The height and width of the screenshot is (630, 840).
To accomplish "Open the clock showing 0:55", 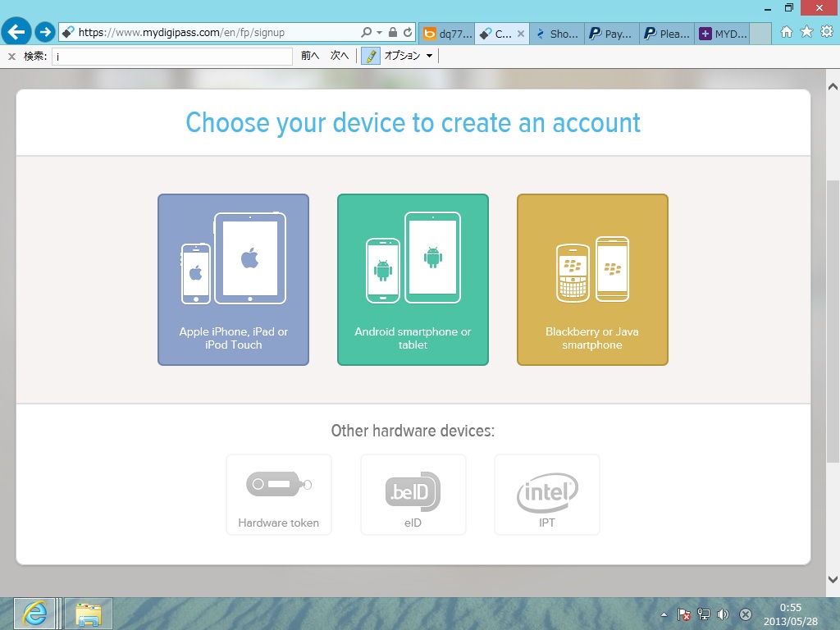I will pos(791,614).
